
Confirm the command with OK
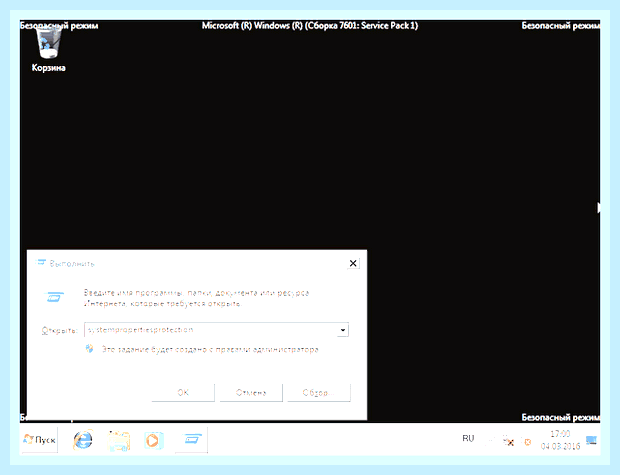coord(183,393)
